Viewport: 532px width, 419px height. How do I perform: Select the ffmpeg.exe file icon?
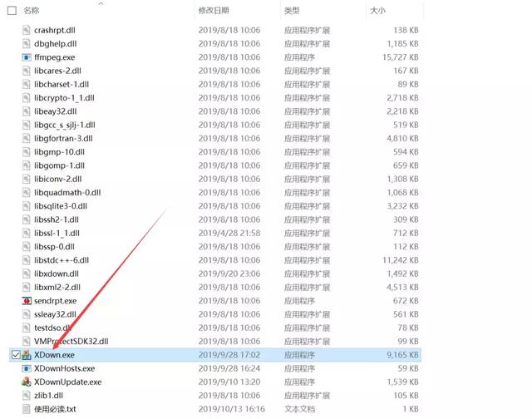point(27,57)
